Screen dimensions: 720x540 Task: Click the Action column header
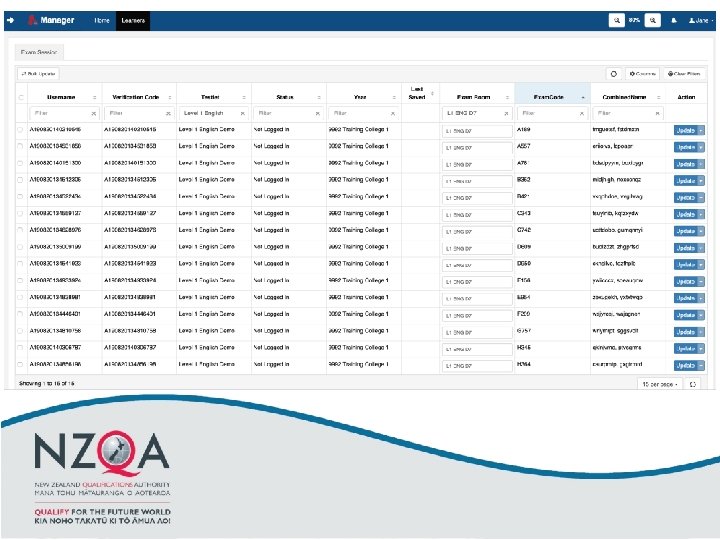686,97
